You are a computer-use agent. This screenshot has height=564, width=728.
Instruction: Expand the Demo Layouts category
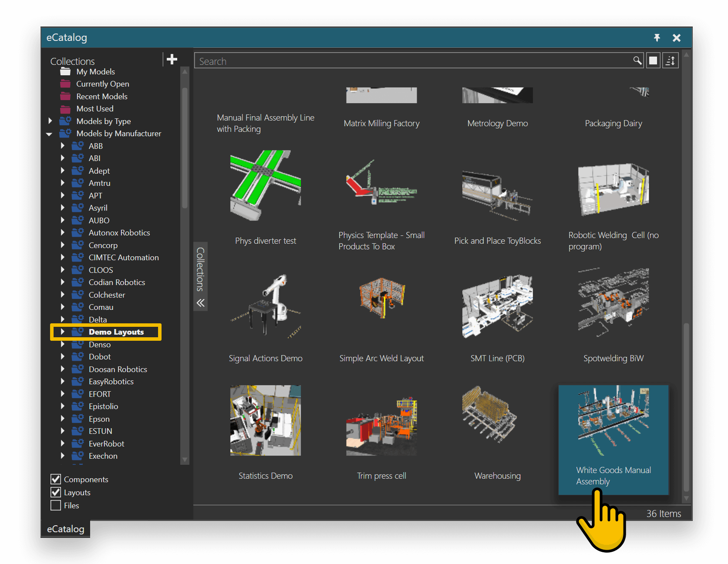tap(63, 332)
